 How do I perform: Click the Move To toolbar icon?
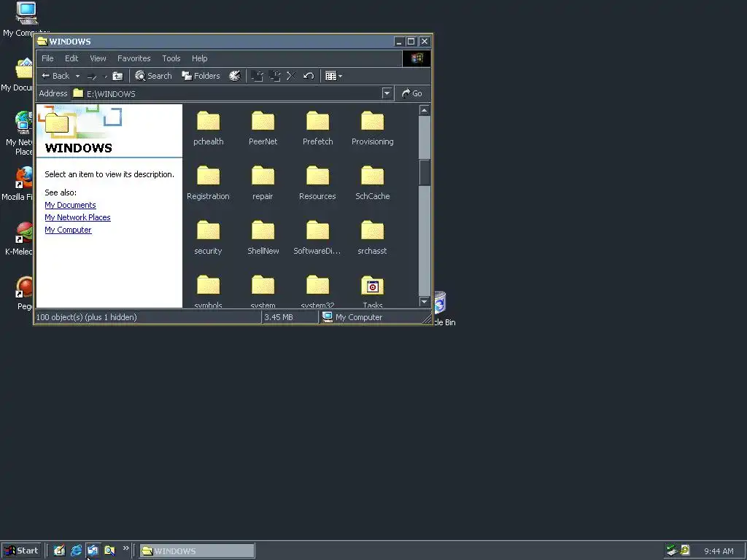point(258,76)
